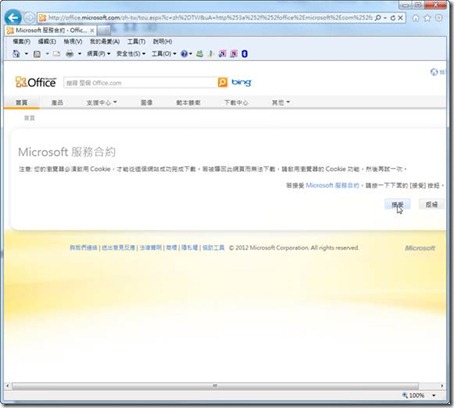Click the Stop (X) icon in address bar
This screenshot has width=454, height=408.
pos(401,18)
